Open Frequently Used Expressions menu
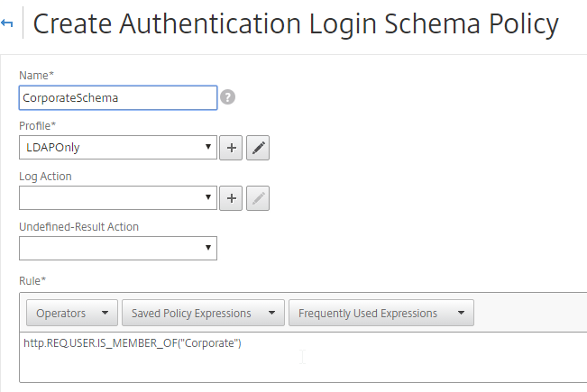587x392 pixels. (x=381, y=314)
